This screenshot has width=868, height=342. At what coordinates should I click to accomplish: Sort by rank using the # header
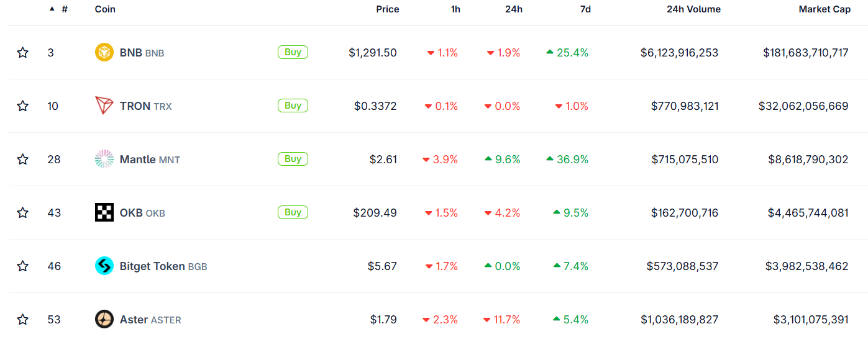[65, 9]
